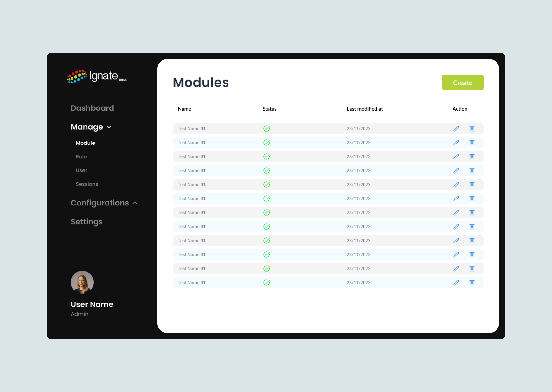Click the pencil icon on the tenth row

tap(456, 254)
